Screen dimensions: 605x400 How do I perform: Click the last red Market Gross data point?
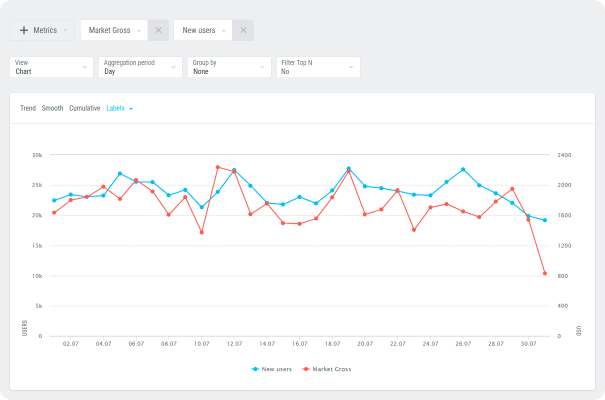[545, 273]
